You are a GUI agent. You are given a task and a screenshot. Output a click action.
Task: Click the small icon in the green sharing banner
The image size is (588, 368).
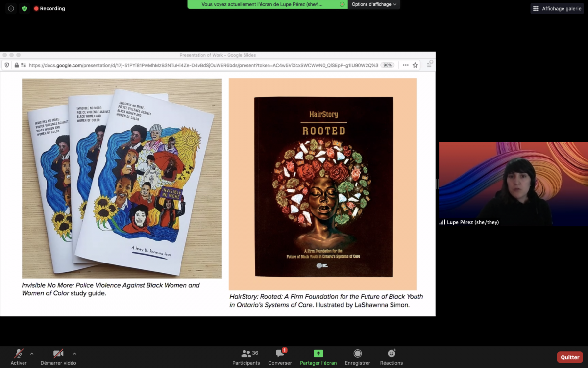(342, 4)
